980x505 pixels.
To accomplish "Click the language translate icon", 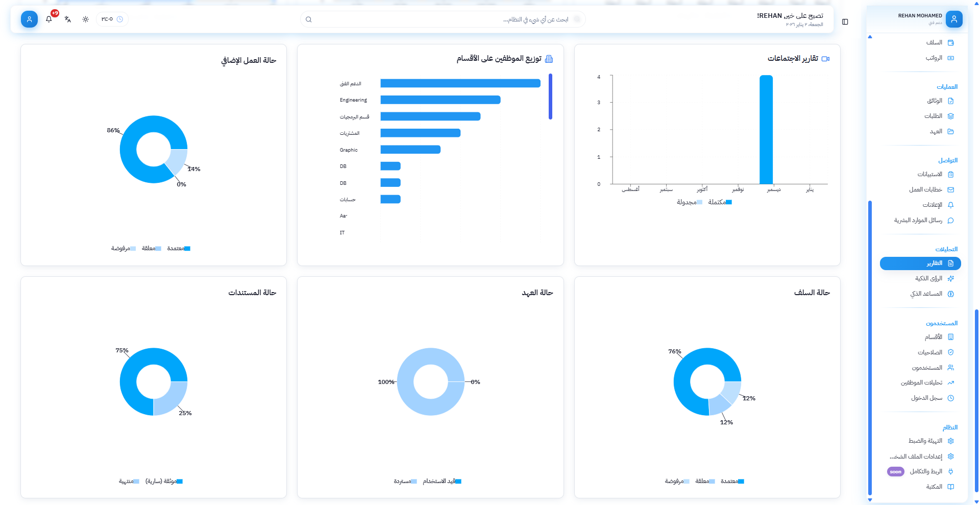I will (67, 19).
